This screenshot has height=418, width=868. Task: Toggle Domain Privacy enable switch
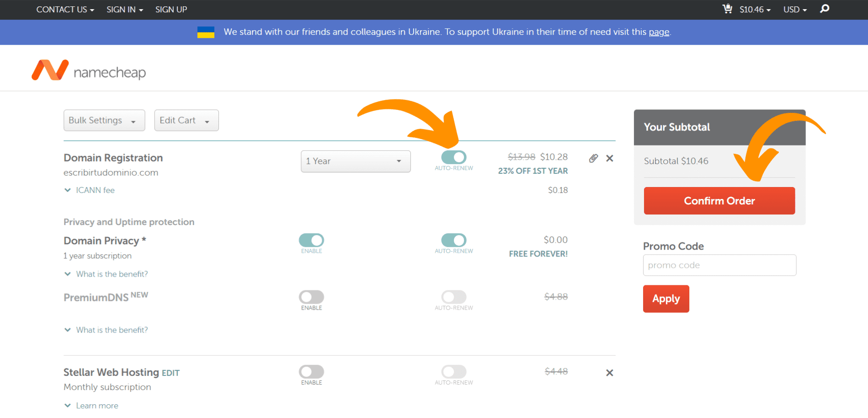pyautogui.click(x=311, y=240)
